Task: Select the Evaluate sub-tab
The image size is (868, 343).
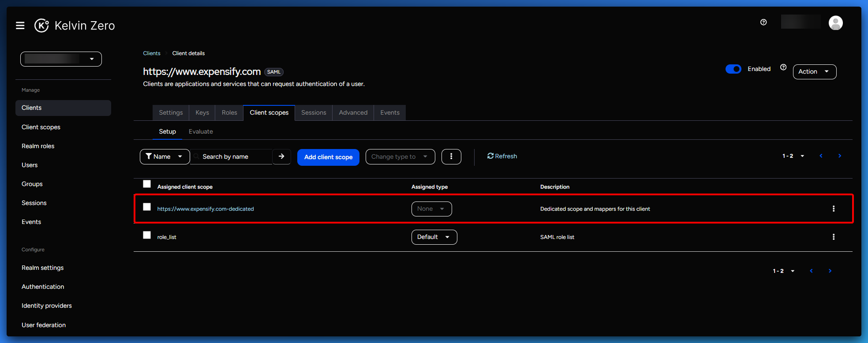Action: click(201, 131)
